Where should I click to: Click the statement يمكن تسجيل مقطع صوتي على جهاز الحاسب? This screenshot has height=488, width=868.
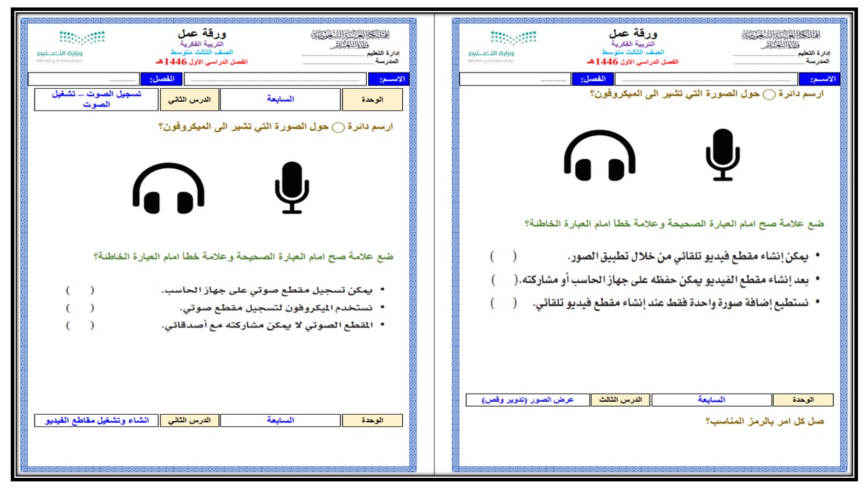(267, 291)
